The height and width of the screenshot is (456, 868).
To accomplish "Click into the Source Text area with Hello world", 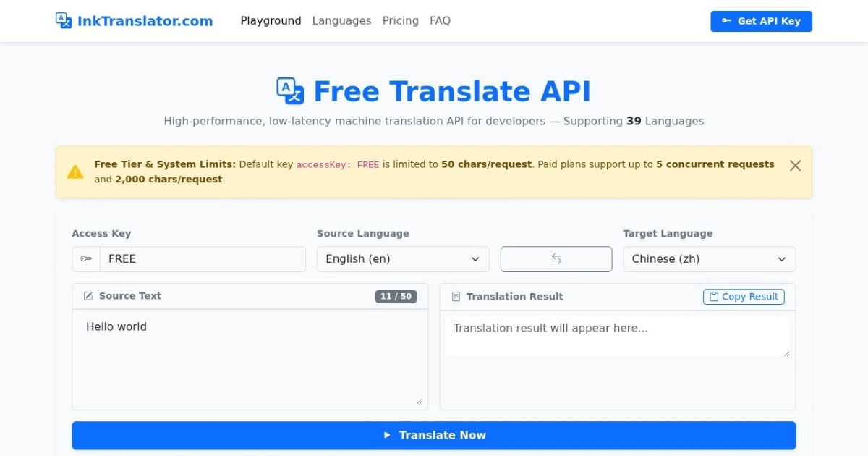I will 250,358.
